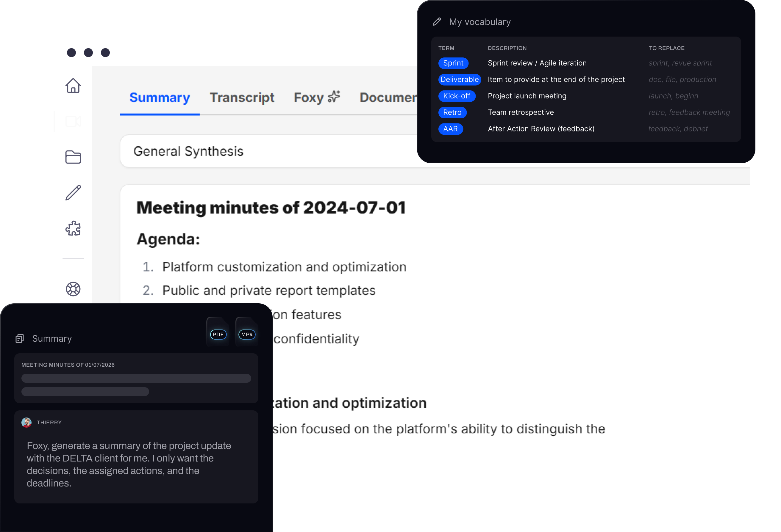This screenshot has height=532, width=781.
Task: Click replacement text launch, beginn
Action: pyautogui.click(x=673, y=96)
